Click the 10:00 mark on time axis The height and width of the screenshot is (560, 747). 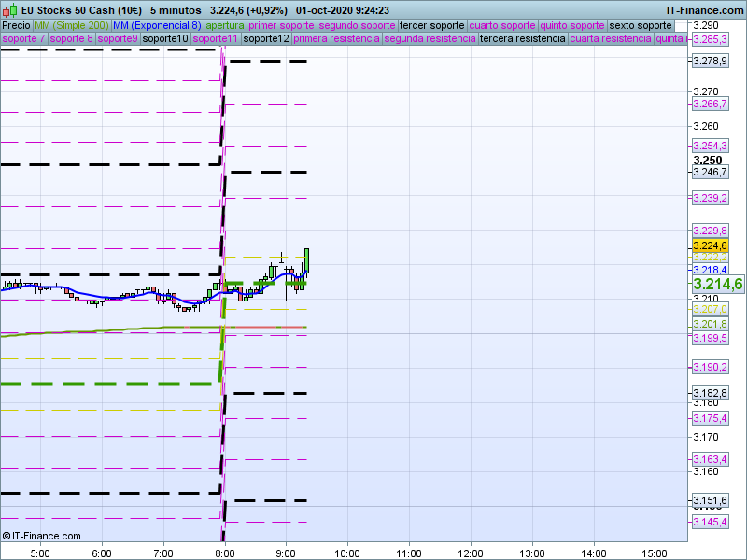346,552
